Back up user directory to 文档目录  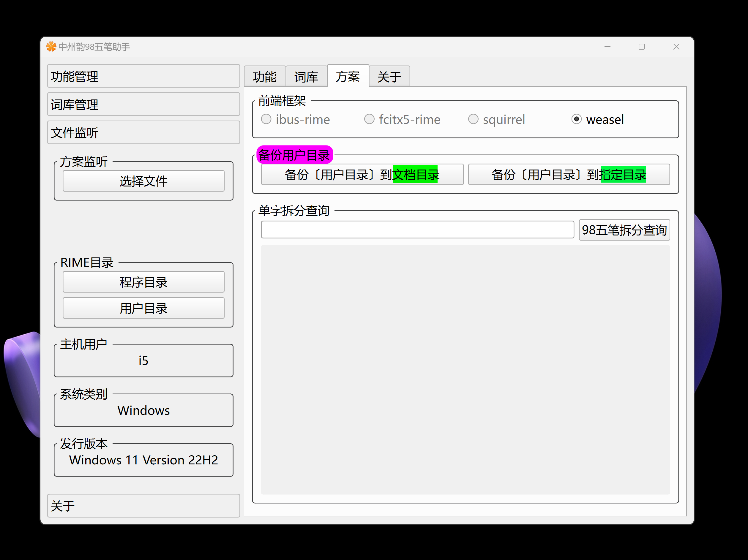(362, 175)
